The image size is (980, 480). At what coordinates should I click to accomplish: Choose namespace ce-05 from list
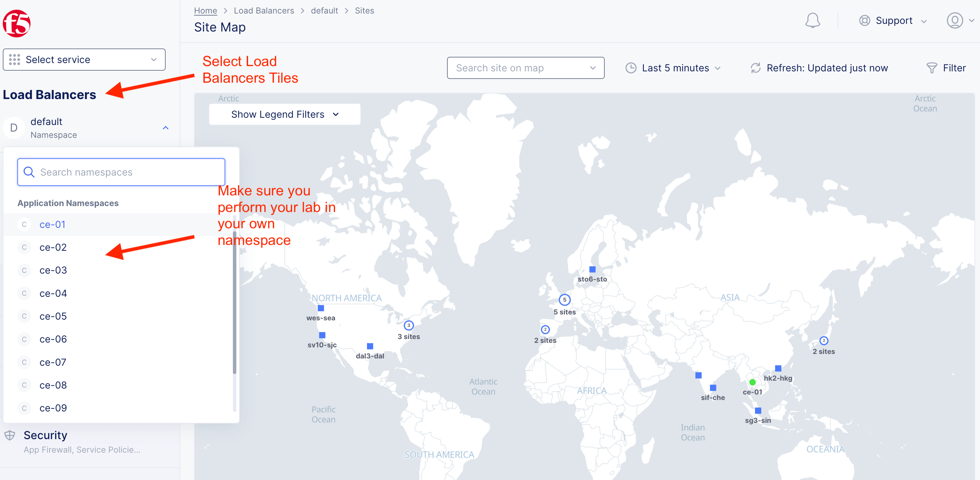click(53, 317)
